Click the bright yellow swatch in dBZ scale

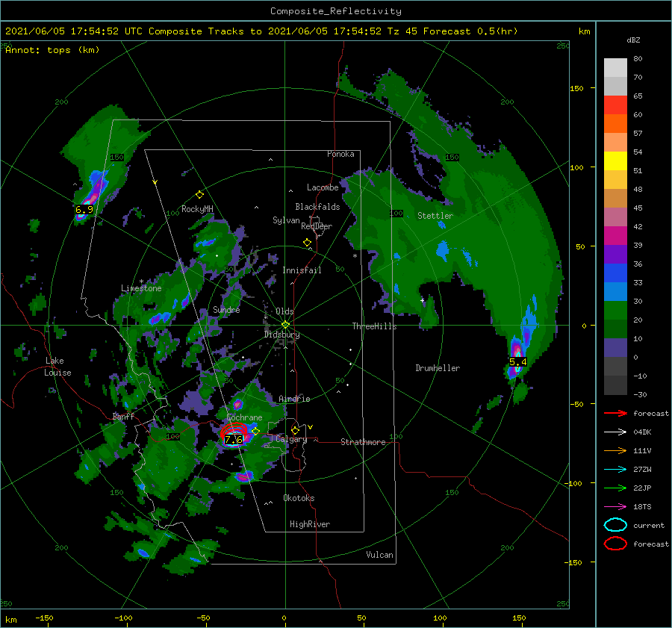coord(615,161)
